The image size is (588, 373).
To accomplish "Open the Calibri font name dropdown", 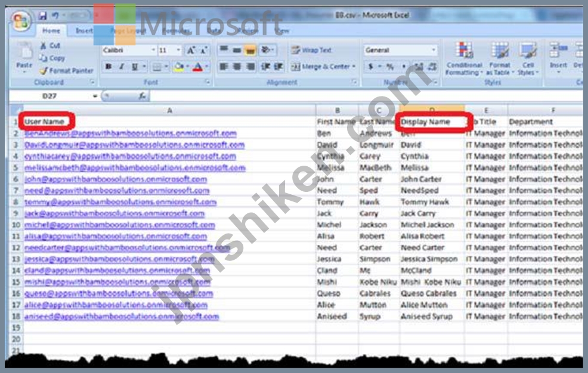I will 153,50.
